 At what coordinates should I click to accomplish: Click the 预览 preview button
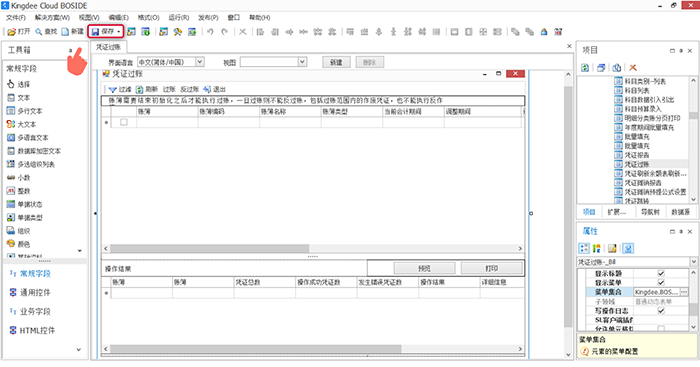click(x=424, y=268)
